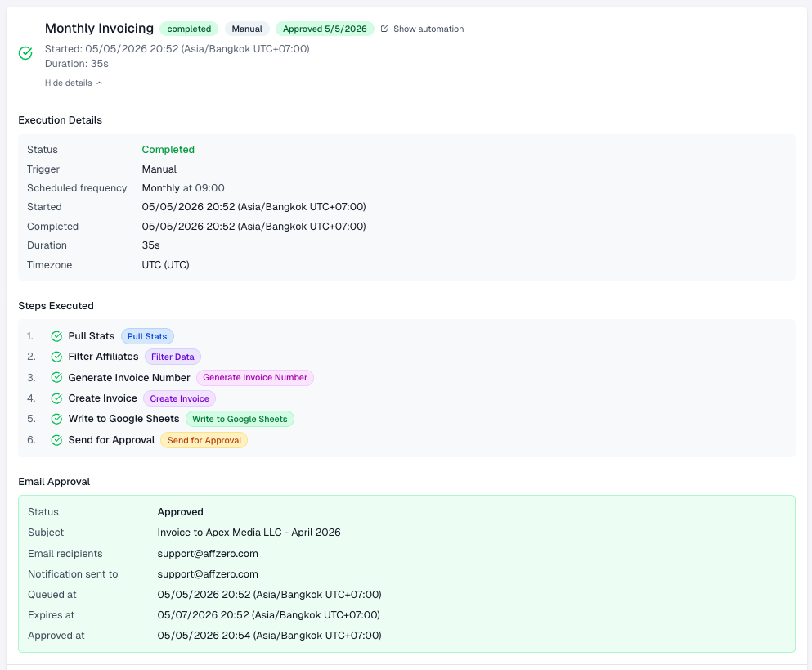This screenshot has height=670, width=812.
Task: Select the pink Generate Invoice Number tag
Action: 255,377
